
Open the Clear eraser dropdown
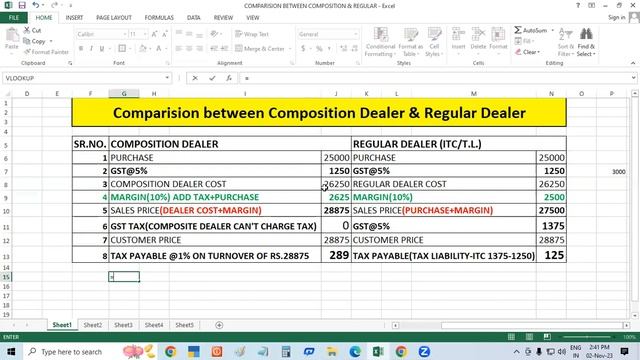pyautogui.click(x=527, y=52)
